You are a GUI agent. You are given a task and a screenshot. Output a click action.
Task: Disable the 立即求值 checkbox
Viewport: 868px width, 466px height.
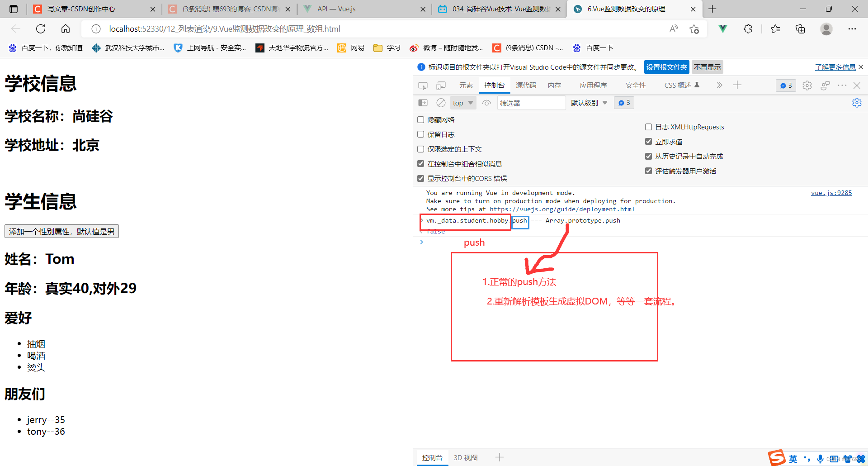point(649,141)
